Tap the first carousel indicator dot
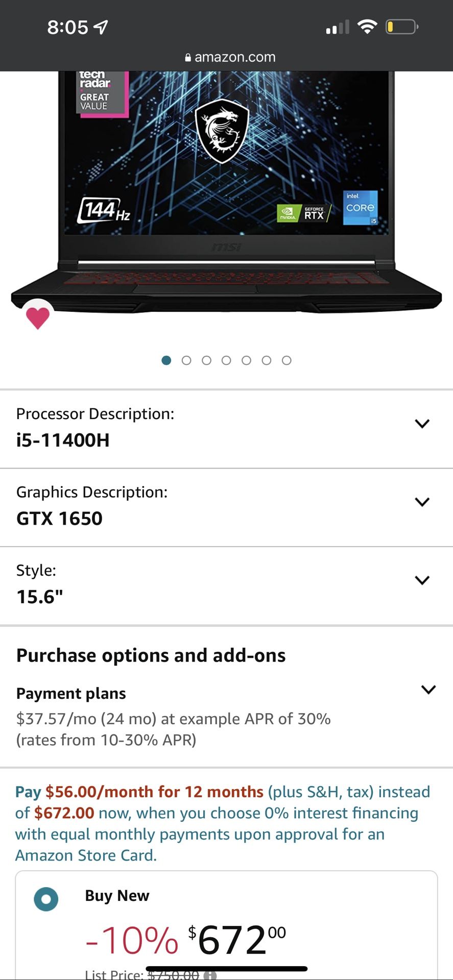This screenshot has height=980, width=453. pyautogui.click(x=166, y=360)
